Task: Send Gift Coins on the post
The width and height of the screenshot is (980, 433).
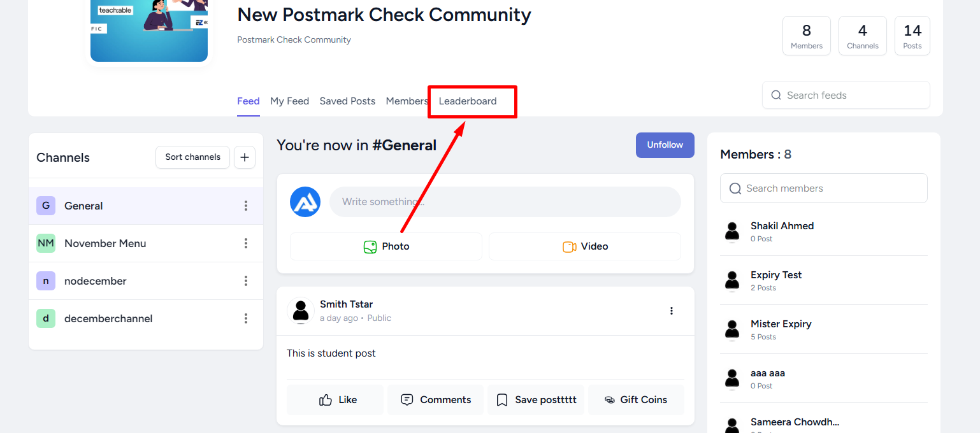Action: click(636, 400)
